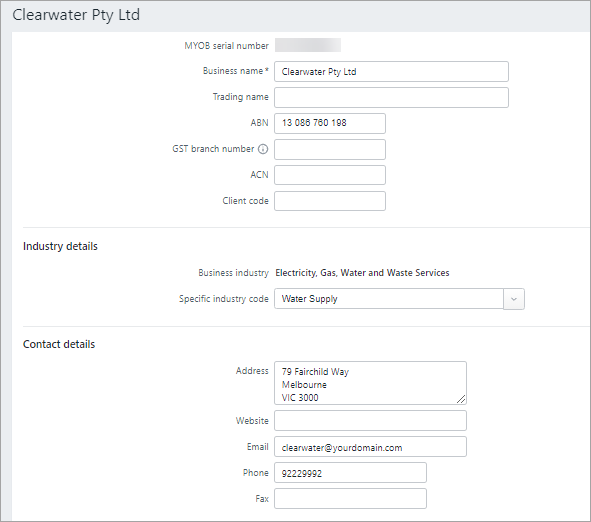Focus the Trading name input

(x=391, y=98)
